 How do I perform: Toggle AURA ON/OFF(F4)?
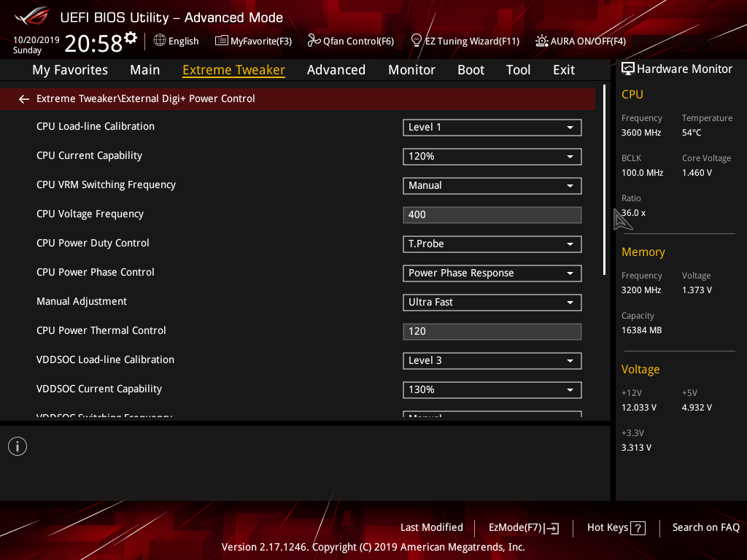tap(580, 41)
